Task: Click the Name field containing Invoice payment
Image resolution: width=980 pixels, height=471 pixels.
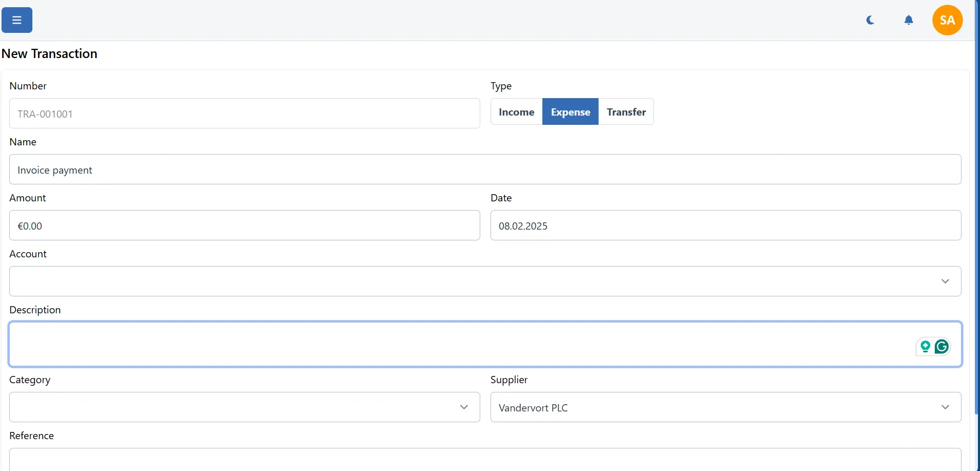Action: pyautogui.click(x=485, y=169)
